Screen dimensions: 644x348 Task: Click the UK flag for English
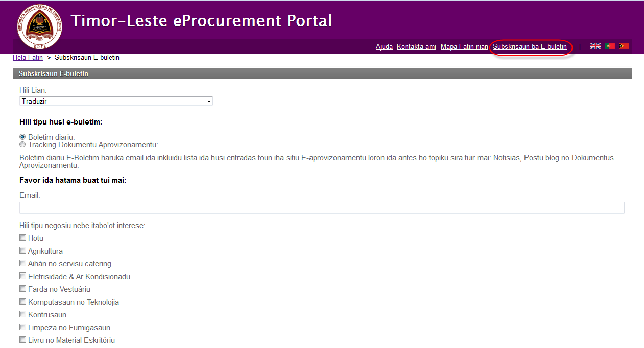tap(595, 46)
